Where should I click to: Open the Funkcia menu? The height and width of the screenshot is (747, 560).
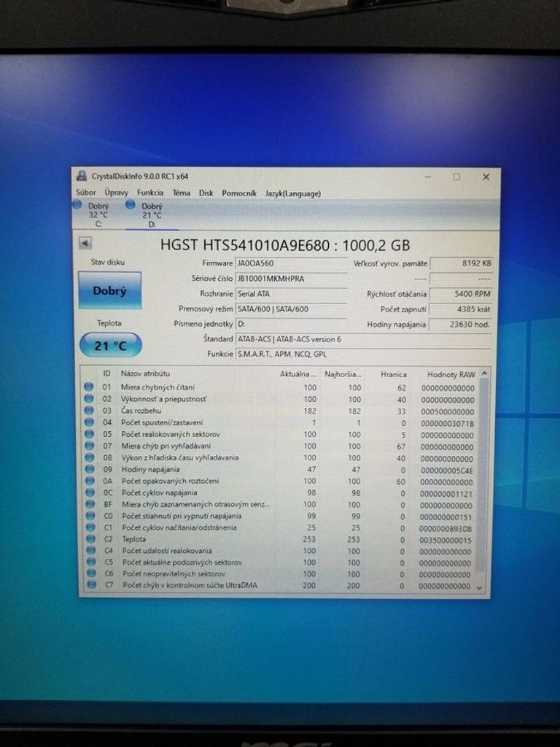tap(150, 193)
